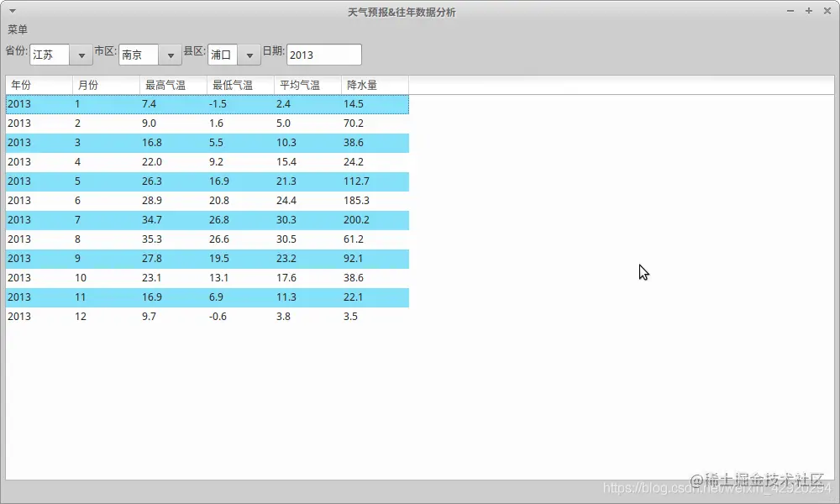Select the cell with max temperature 7.4

point(149,104)
